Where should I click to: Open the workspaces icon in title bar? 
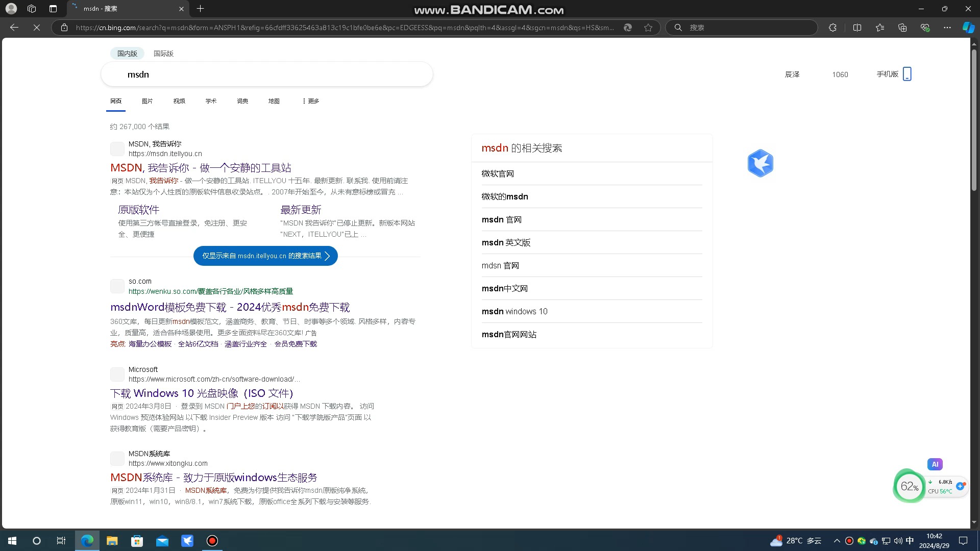[x=32, y=9]
